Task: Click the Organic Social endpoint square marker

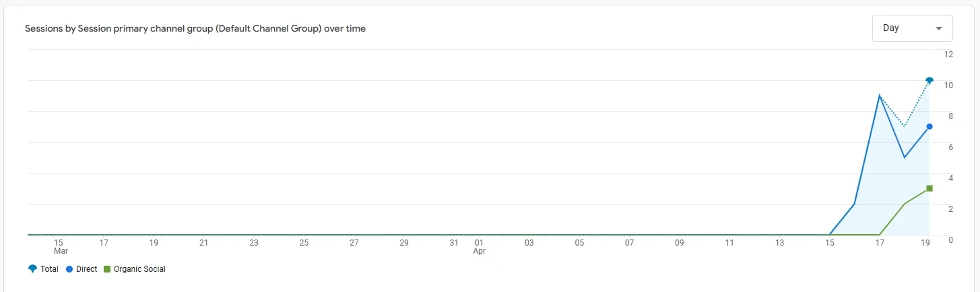Action: pyautogui.click(x=929, y=188)
